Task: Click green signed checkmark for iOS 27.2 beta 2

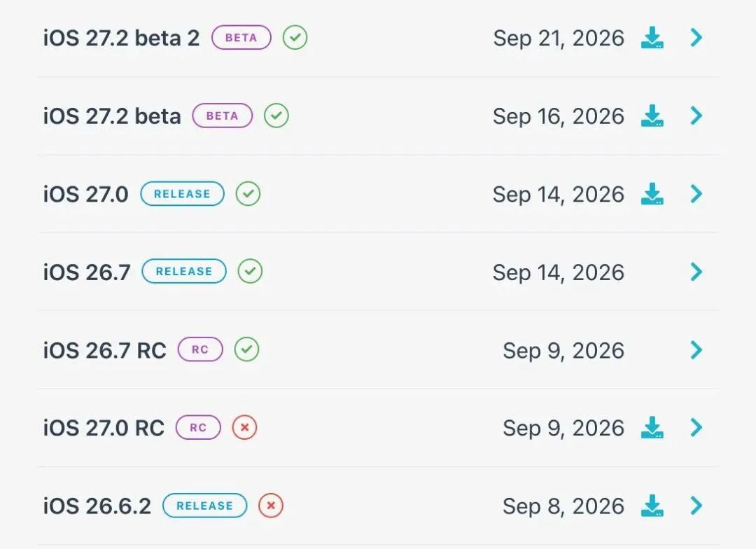Action: coord(295,38)
